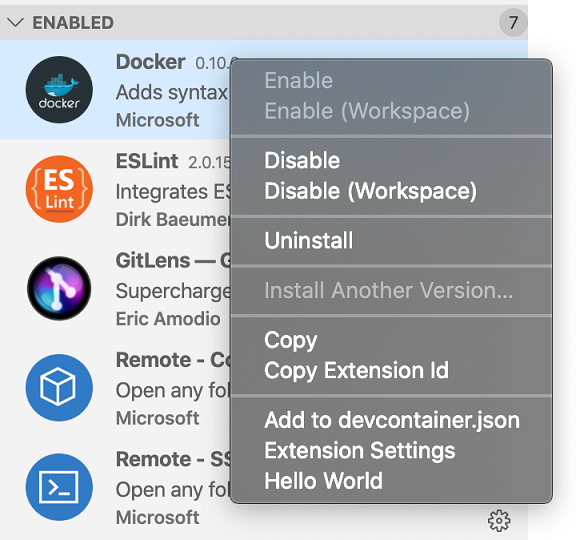Select the Docker extension name

point(150,62)
